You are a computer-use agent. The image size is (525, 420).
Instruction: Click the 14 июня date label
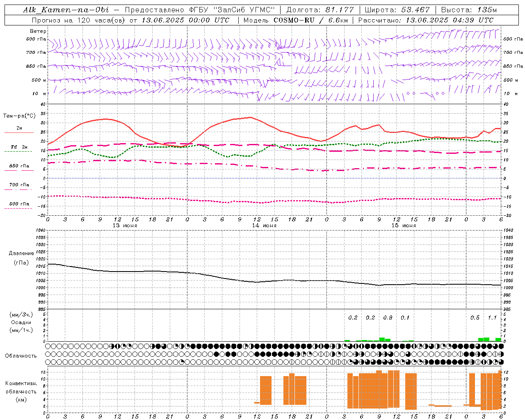coord(264,226)
